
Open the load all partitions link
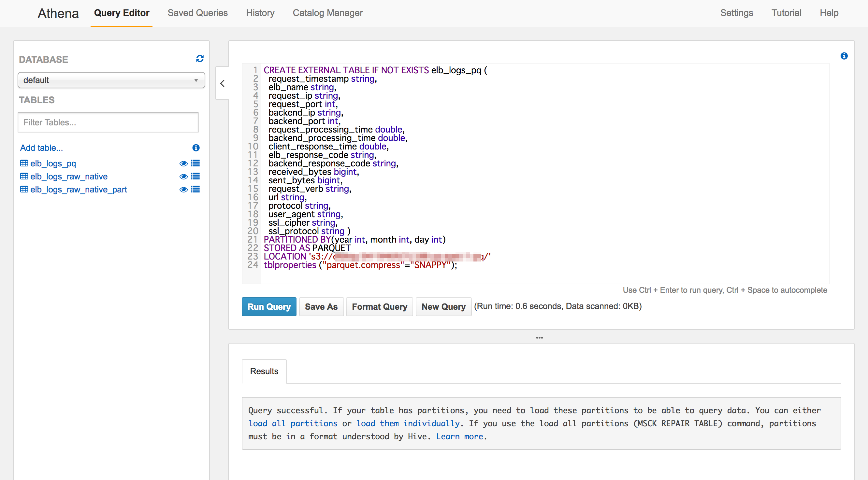293,423
